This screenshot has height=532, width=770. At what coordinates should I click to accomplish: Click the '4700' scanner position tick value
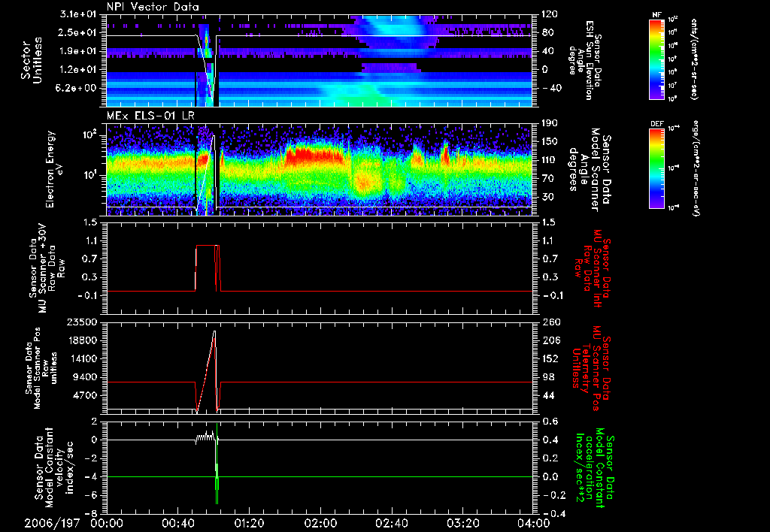(85, 395)
